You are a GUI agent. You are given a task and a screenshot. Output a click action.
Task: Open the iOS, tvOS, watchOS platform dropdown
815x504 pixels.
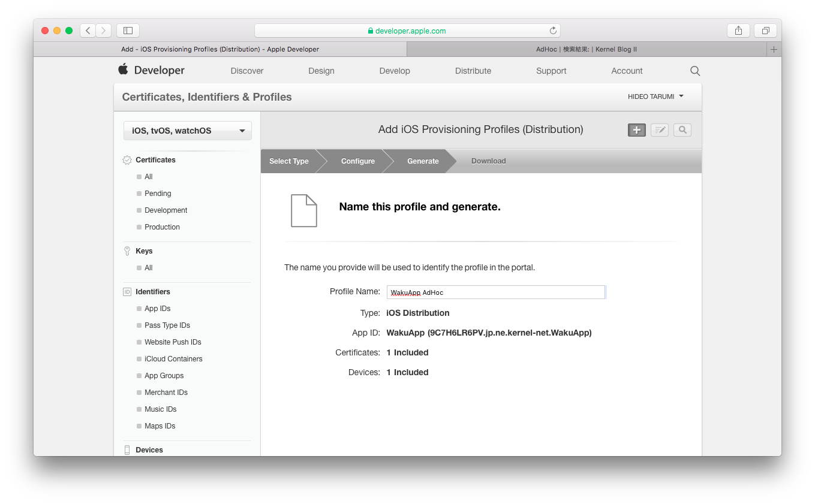pos(187,131)
